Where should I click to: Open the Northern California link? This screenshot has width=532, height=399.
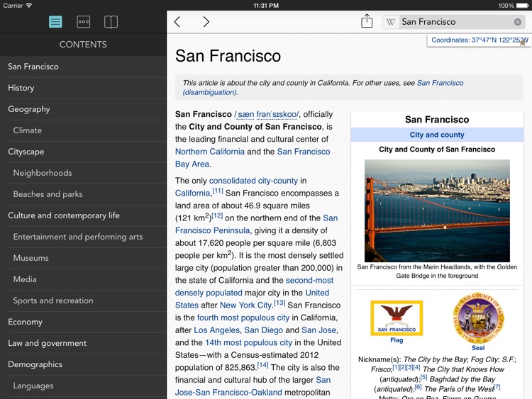[210, 152]
